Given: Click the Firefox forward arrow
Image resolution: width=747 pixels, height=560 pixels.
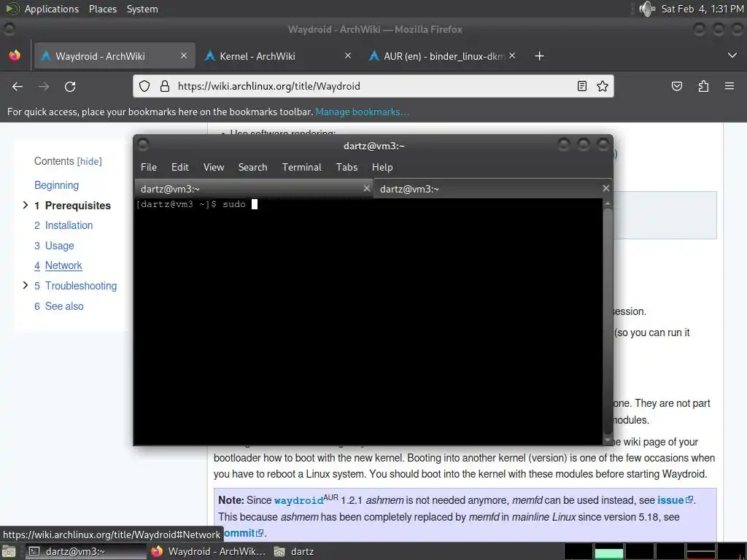Looking at the screenshot, I should point(44,86).
